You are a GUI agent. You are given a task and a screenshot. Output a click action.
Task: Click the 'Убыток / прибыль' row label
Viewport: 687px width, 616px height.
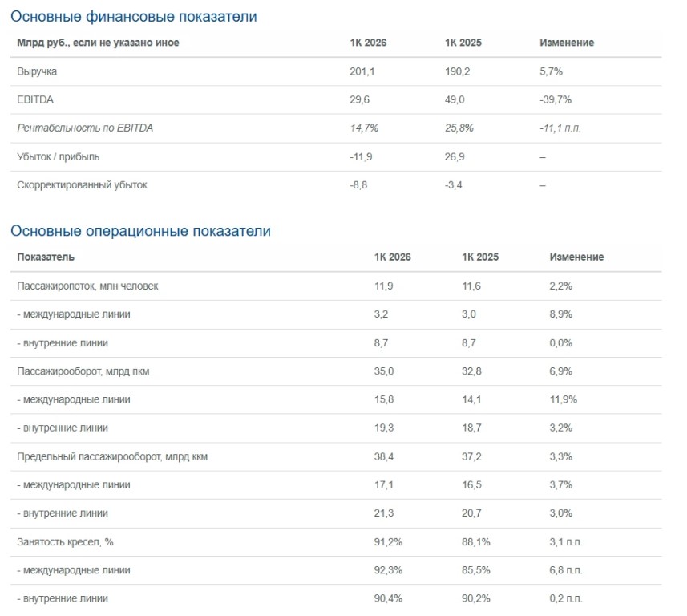pyautogui.click(x=59, y=157)
